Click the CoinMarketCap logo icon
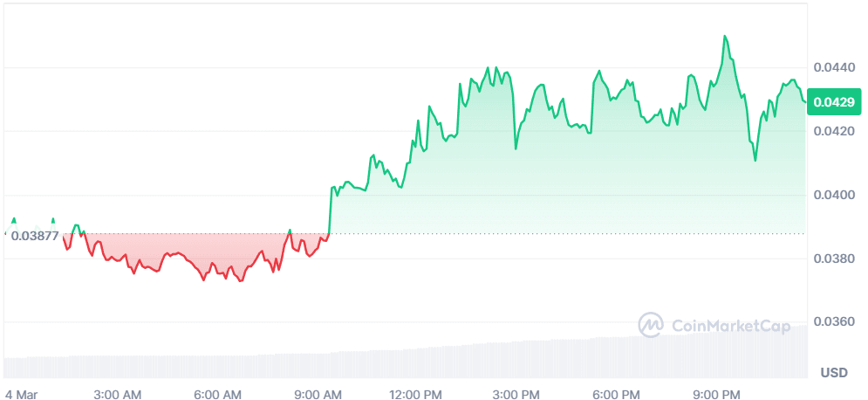The image size is (868, 400). point(652,326)
